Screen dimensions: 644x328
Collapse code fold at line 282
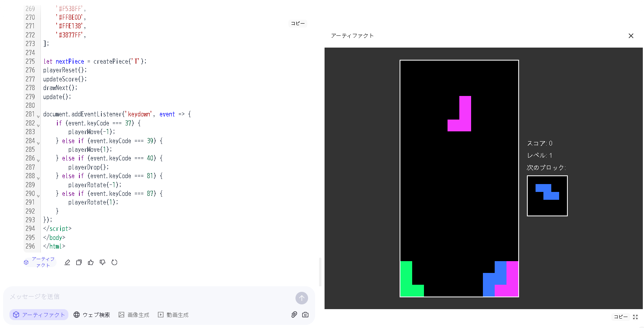click(x=38, y=125)
